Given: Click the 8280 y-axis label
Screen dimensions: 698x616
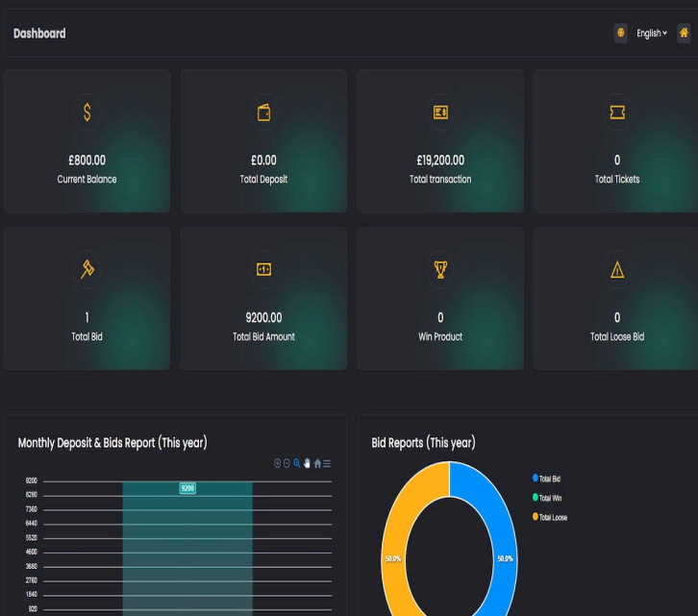Looking at the screenshot, I should (x=32, y=495).
